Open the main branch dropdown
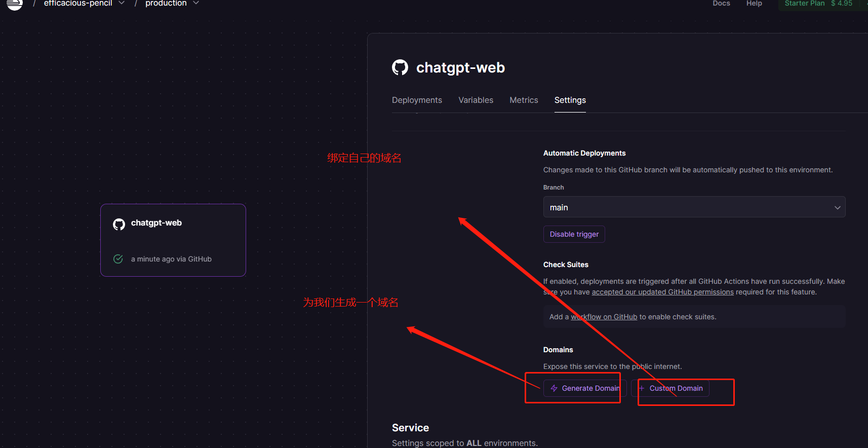Viewport: 868px width, 448px height. [694, 207]
